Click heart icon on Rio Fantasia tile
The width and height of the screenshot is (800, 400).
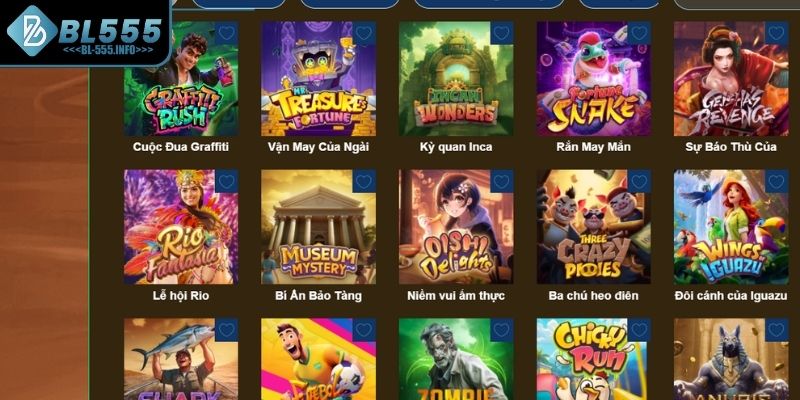pyautogui.click(x=227, y=181)
